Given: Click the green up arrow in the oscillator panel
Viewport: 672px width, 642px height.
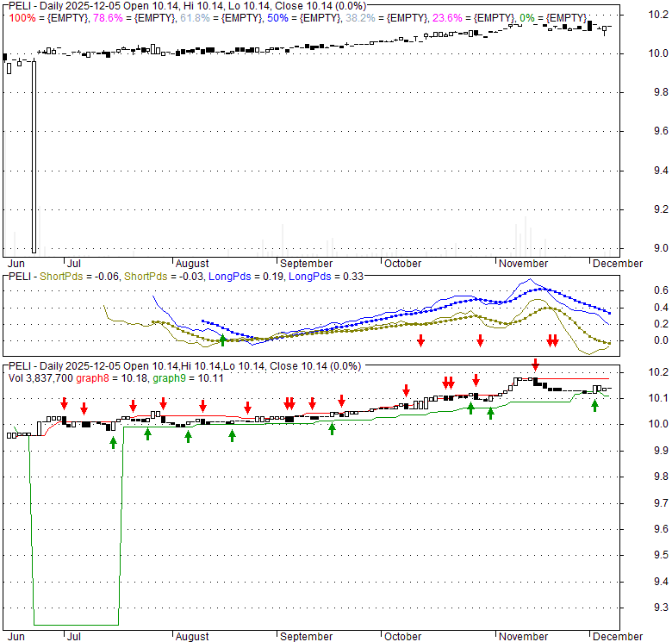Looking at the screenshot, I should (x=222, y=340).
